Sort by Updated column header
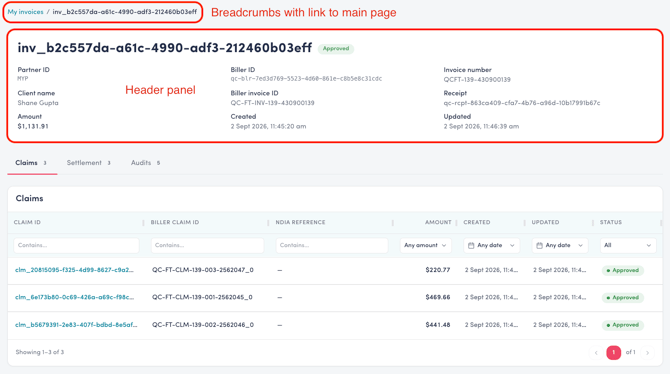 click(545, 222)
